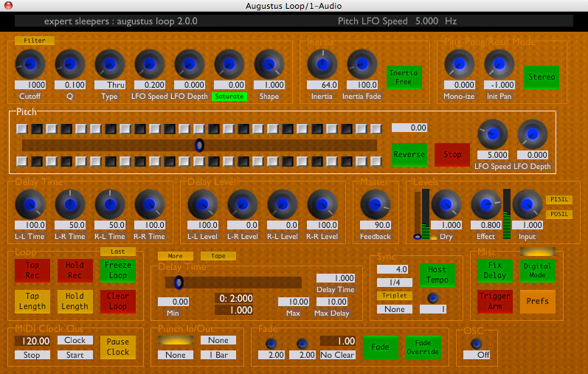Click the L-L Level knob

(202, 204)
